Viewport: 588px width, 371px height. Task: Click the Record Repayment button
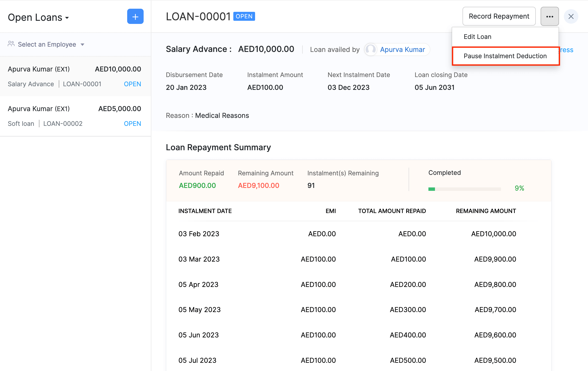(499, 16)
